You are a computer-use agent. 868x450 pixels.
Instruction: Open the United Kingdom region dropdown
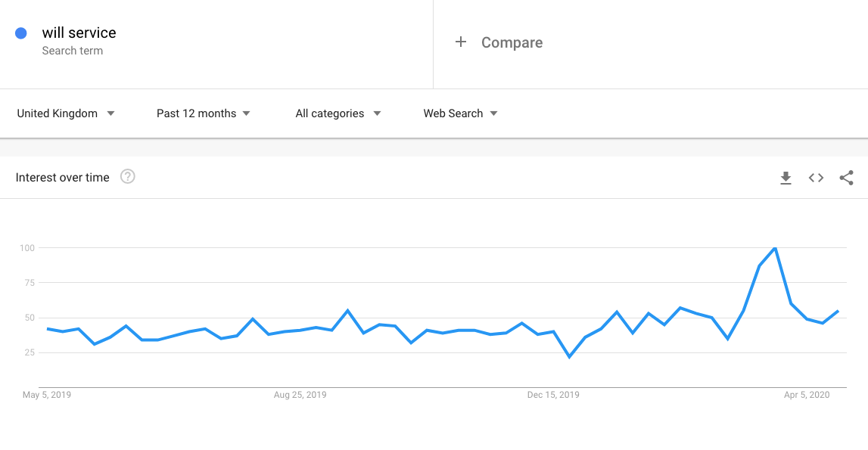66,113
